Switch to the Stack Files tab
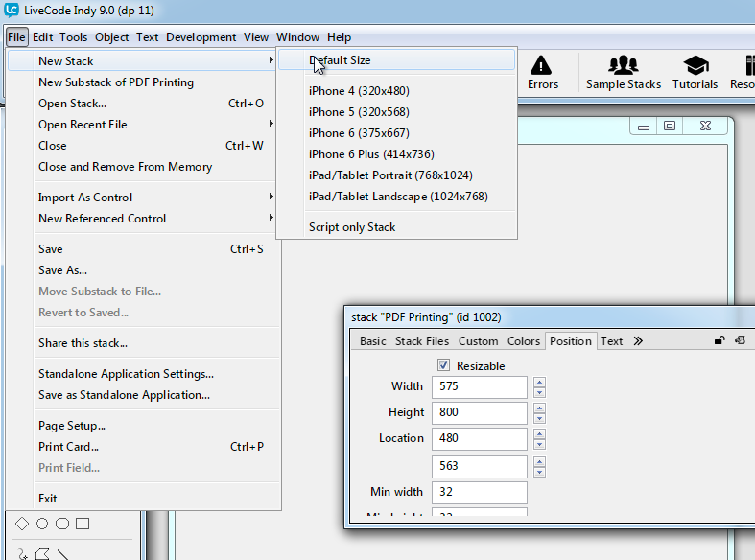Screen dimensions: 755x560 coord(422,341)
